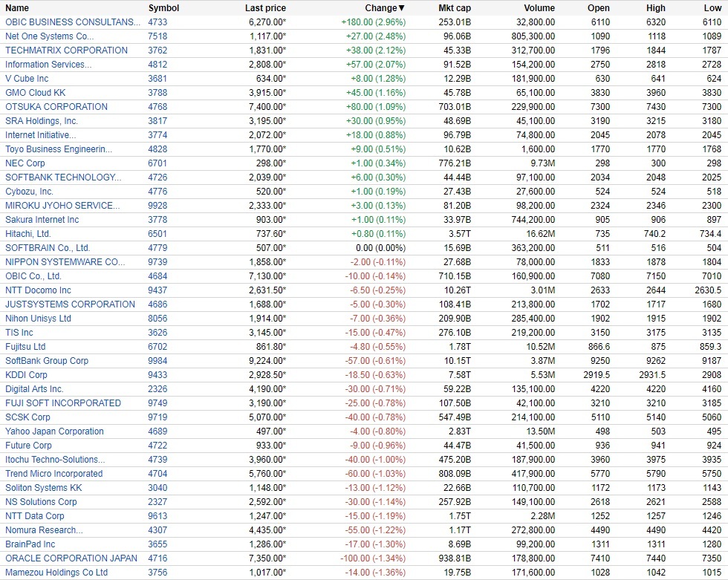Sort table by the Change column header

[x=385, y=8]
